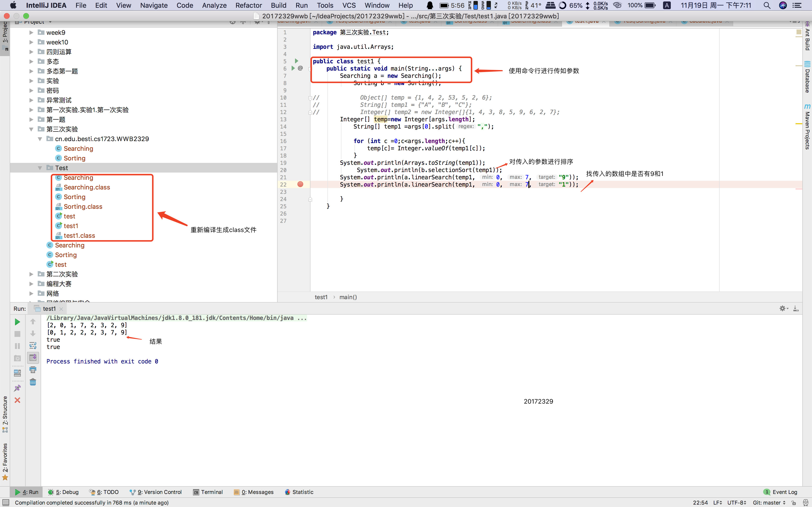This screenshot has height=507, width=812.
Task: Open Notification Center in menu bar
Action: click(x=797, y=5)
